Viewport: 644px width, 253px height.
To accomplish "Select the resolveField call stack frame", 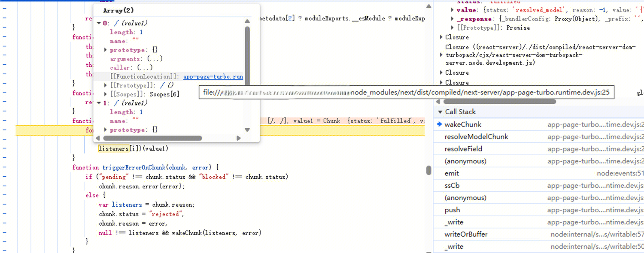I will coord(463,149).
